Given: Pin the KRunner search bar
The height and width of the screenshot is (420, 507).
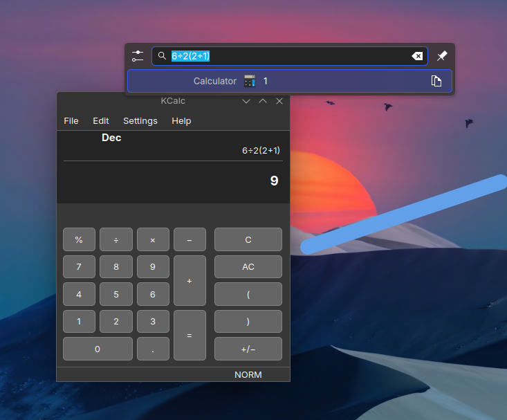Looking at the screenshot, I should tap(442, 56).
